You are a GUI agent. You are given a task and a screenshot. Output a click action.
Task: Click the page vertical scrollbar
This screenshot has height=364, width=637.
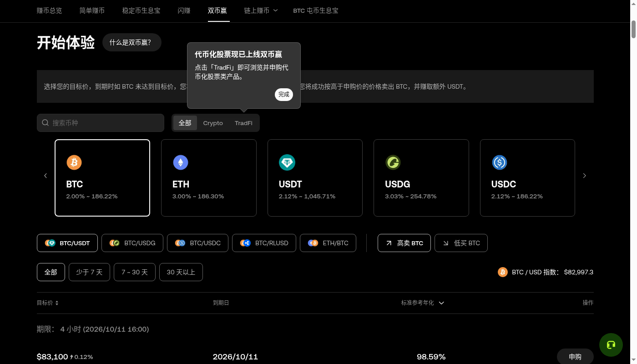(x=633, y=30)
